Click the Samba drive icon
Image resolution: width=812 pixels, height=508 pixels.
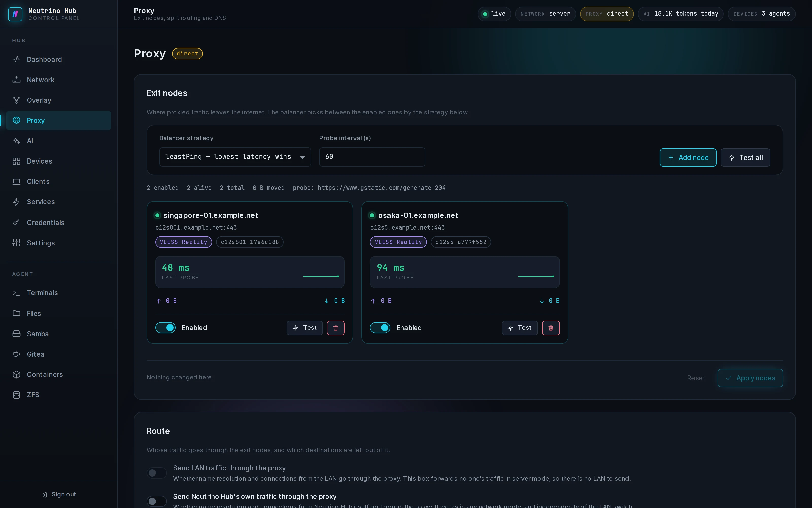[16, 334]
